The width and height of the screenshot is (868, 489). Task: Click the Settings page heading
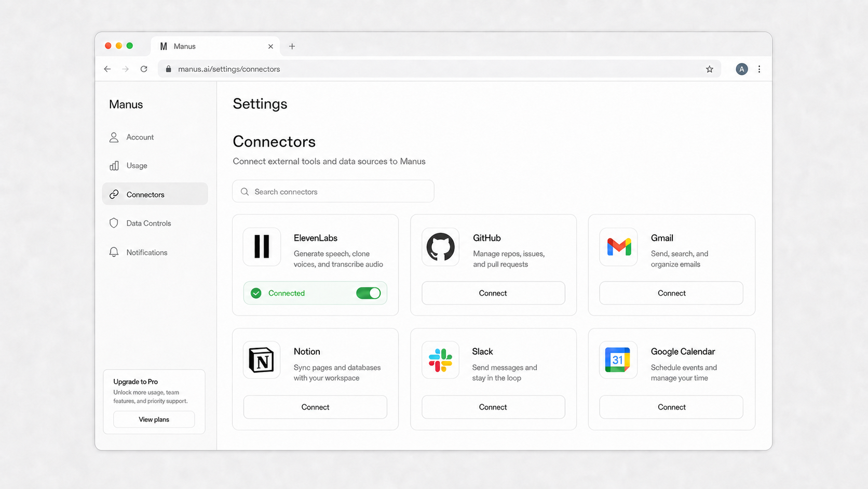click(260, 104)
